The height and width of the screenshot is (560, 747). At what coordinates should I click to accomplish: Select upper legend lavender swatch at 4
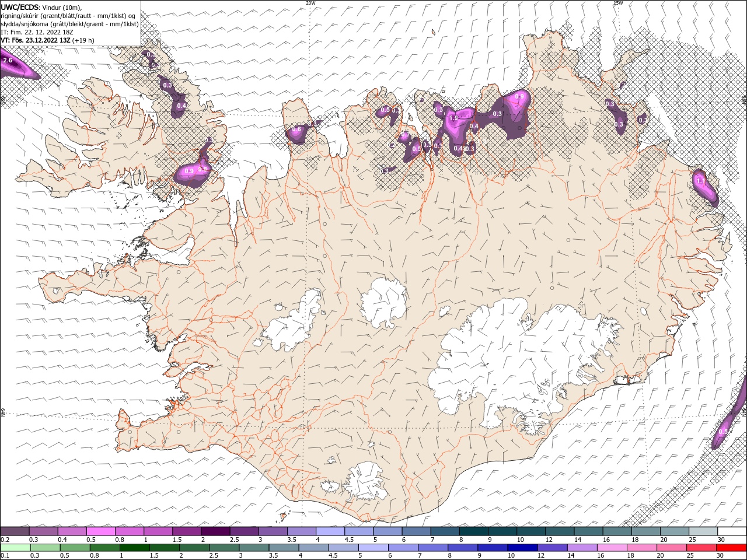tap(330, 531)
